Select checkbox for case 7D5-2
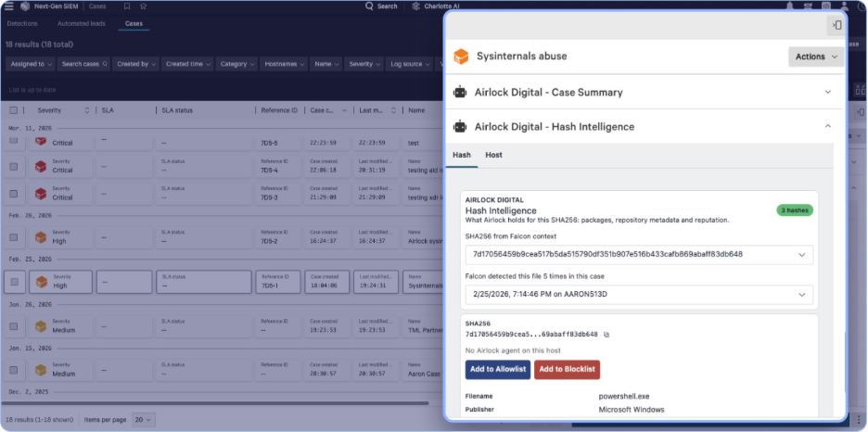This screenshot has height=432, width=868. (13, 237)
